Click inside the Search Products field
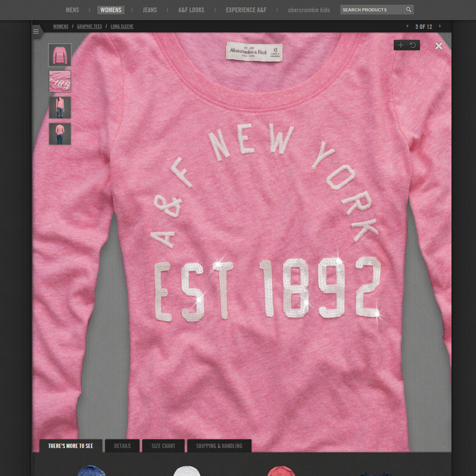 tap(371, 9)
